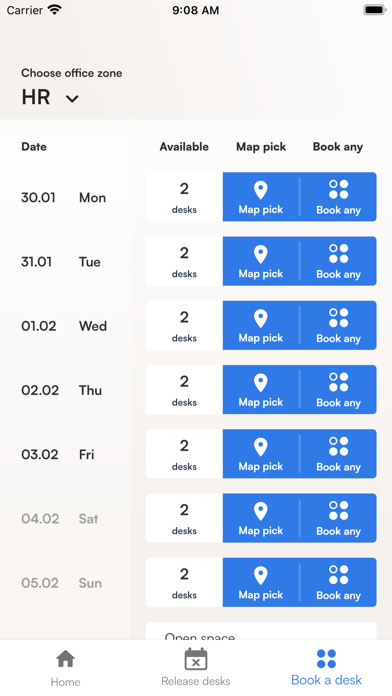This screenshot has width=392, height=696.
Task: Click Map pick button for Tuesday 31.01
Action: tap(261, 261)
